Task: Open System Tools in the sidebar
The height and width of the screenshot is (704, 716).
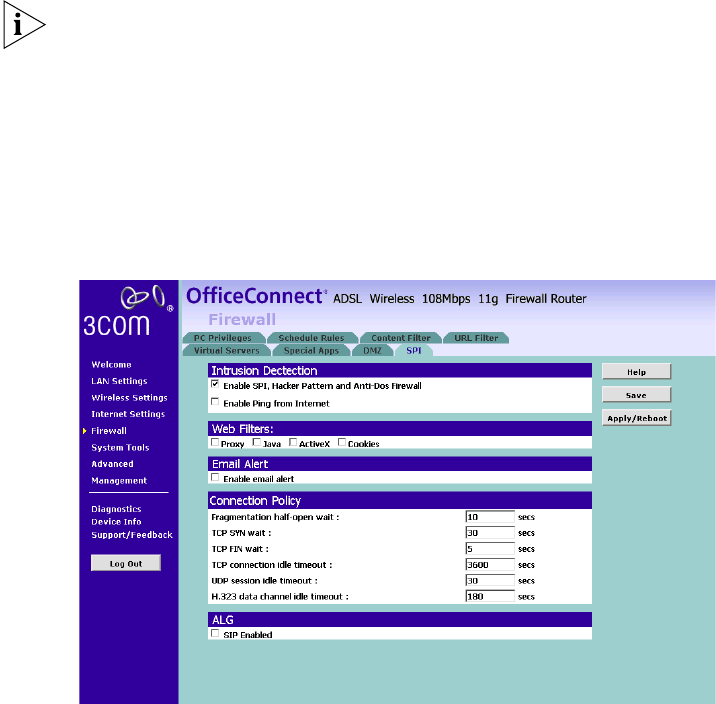Action: click(120, 447)
